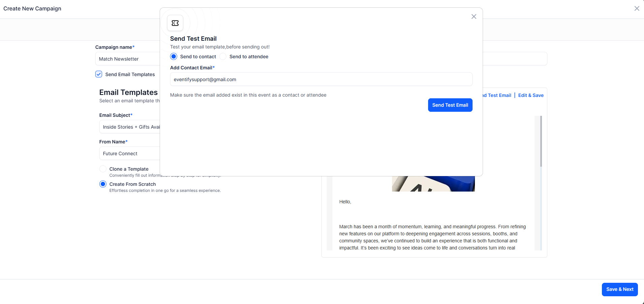Select the Send to attendee radio option
The height and width of the screenshot is (304, 644).
point(223,57)
